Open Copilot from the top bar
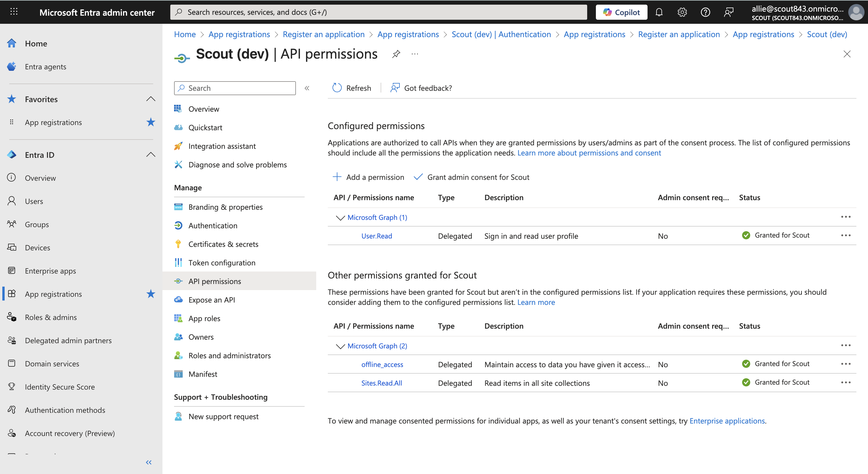 pos(621,12)
